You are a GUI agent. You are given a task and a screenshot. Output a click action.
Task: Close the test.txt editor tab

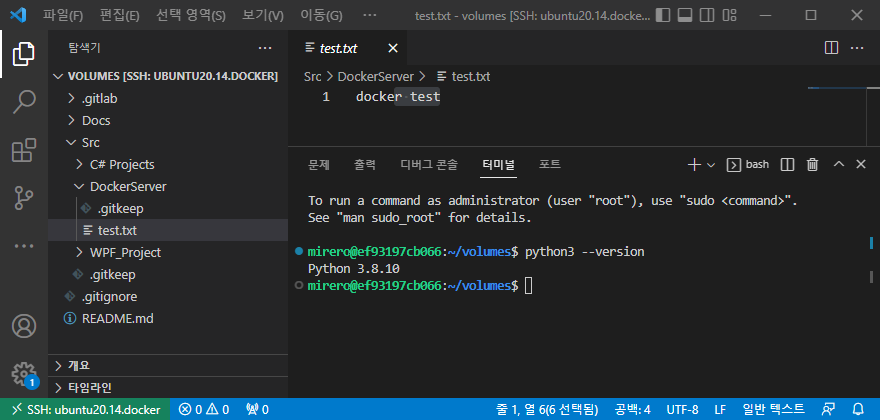393,48
